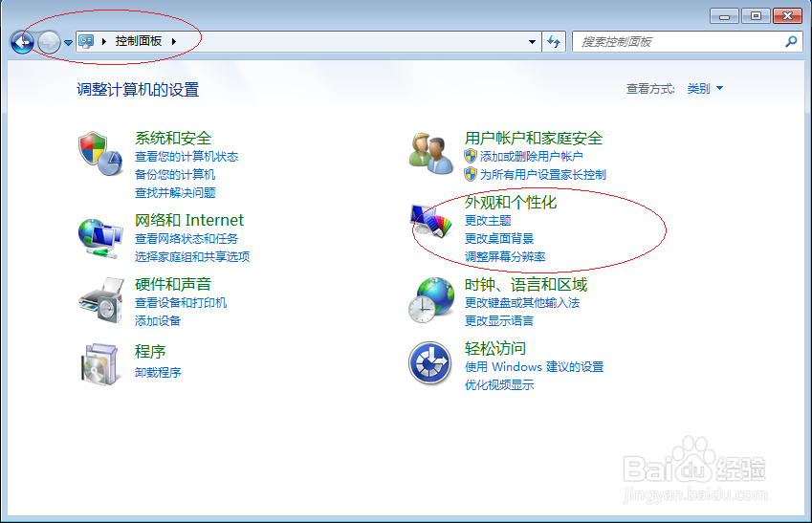Open the System and Security shield icon
812x523 pixels.
coord(100,154)
